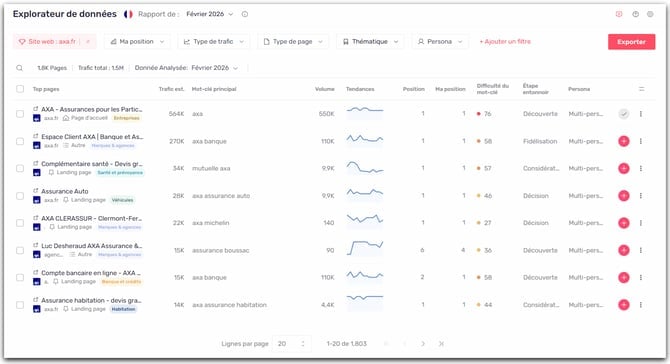The image size is (670, 364).
Task: Click the Ajouter un filtre link
Action: tap(505, 41)
